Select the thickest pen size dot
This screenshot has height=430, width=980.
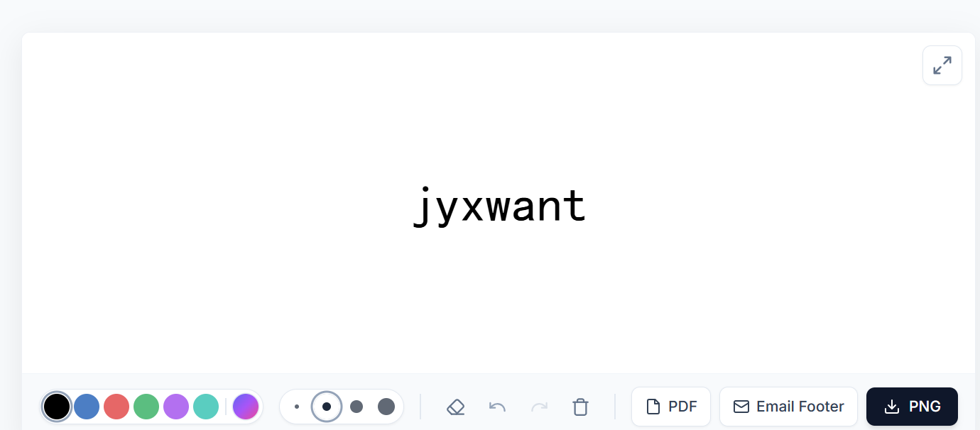coord(386,407)
